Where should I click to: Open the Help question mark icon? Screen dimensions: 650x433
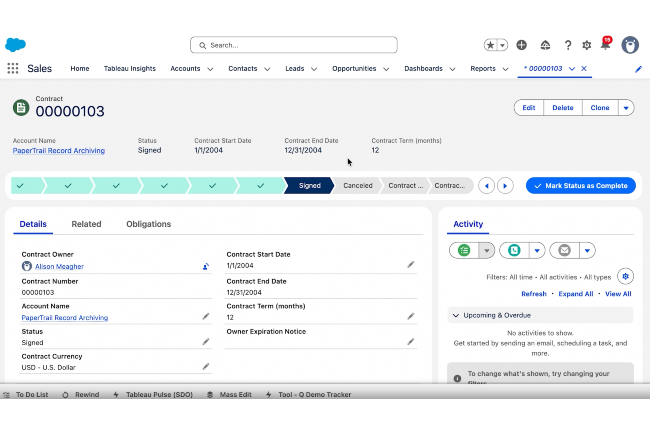(x=568, y=45)
